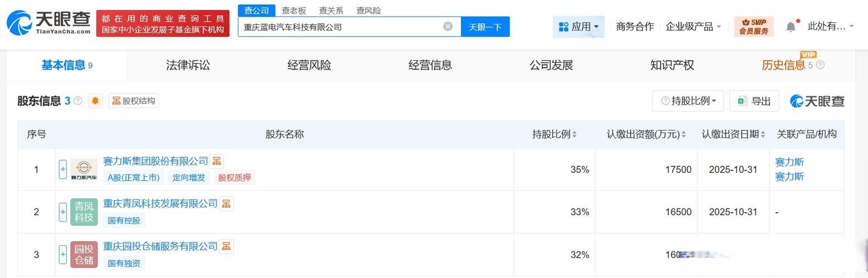
Task: Expand row for 赛力斯集团股份有限公司
Action: point(63,170)
